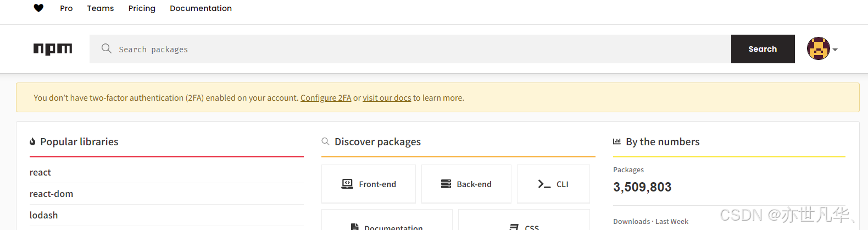Click the Discover packages magnifier icon
Image resolution: width=868 pixels, height=230 pixels.
point(325,141)
